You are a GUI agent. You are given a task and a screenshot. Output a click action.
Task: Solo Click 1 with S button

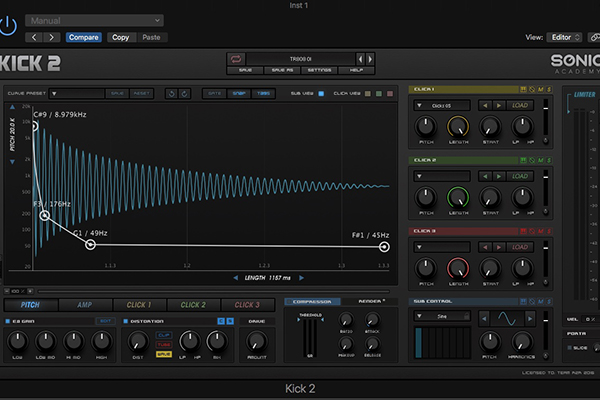click(x=549, y=89)
